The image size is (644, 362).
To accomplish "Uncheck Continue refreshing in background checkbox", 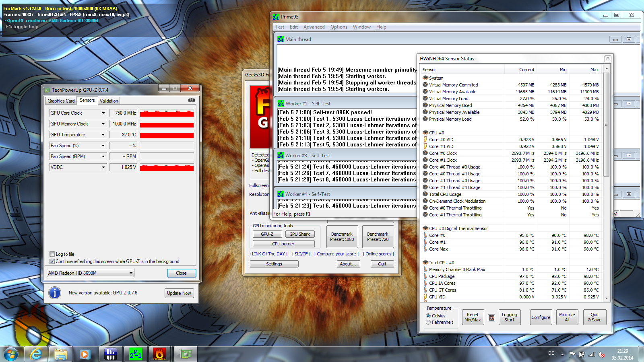I will pyautogui.click(x=52, y=261).
